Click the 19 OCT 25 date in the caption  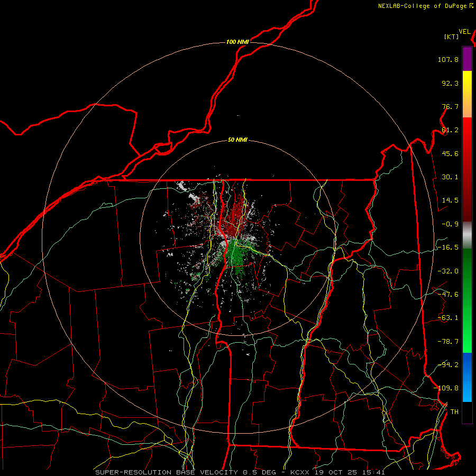337,472
